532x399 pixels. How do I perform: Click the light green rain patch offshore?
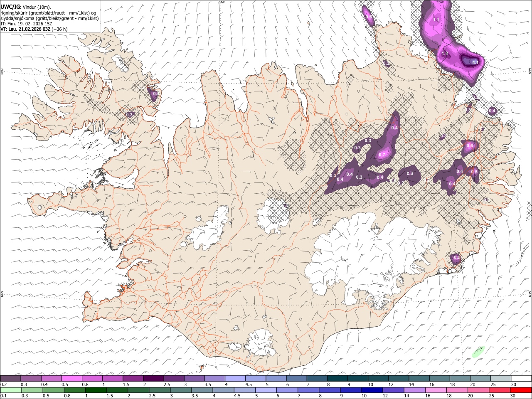click(479, 352)
